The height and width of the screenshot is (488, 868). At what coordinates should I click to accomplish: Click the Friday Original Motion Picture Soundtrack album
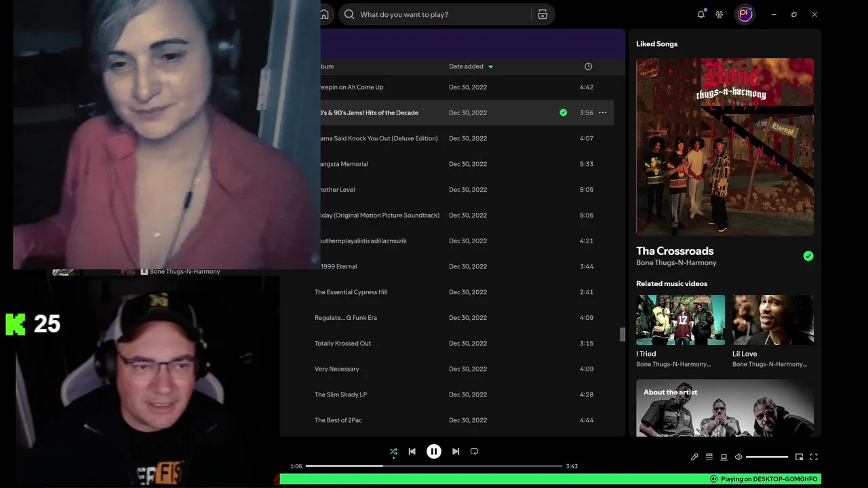click(380, 216)
